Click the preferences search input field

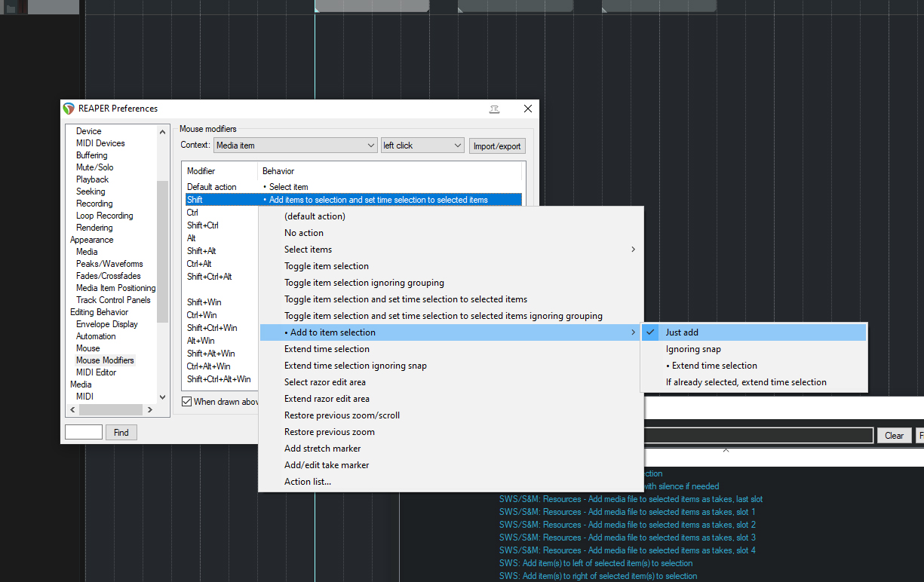84,433
